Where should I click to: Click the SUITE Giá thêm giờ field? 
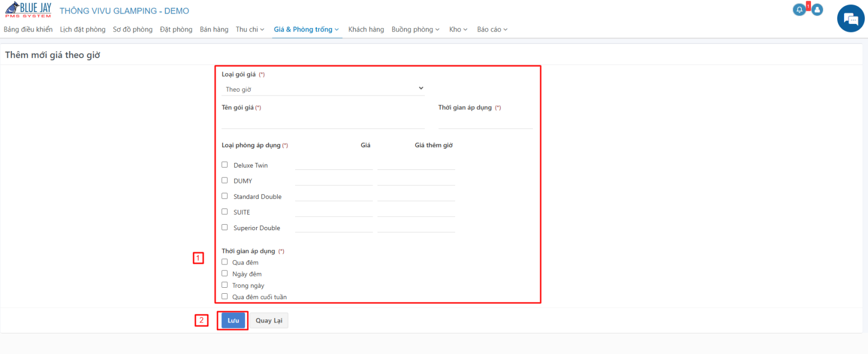[x=416, y=211]
